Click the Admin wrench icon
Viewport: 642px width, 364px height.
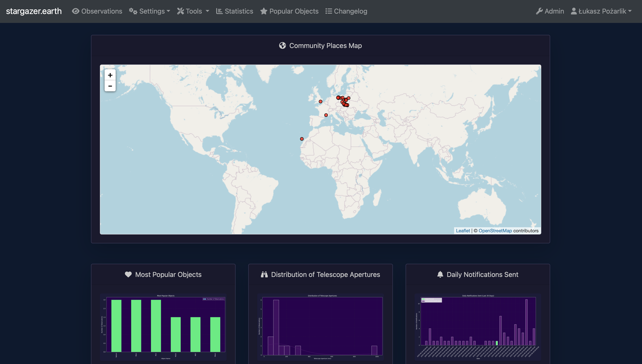tap(539, 11)
